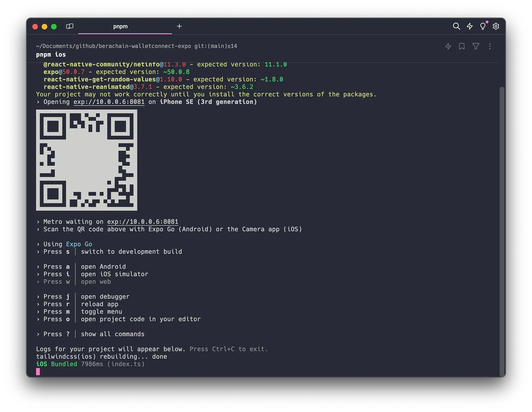Image resolution: width=532 pixels, height=412 pixels.
Task: Click the yellow minimize window button
Action: pyautogui.click(x=44, y=27)
